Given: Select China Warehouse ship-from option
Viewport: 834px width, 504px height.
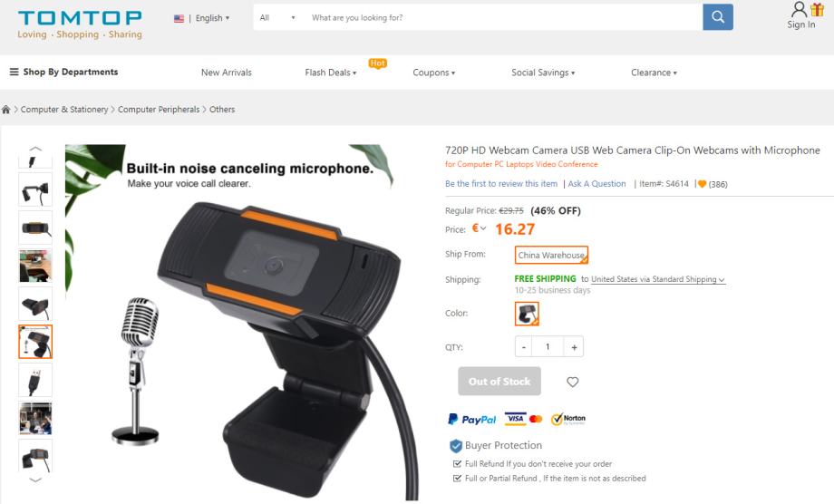Looking at the screenshot, I should pos(551,256).
